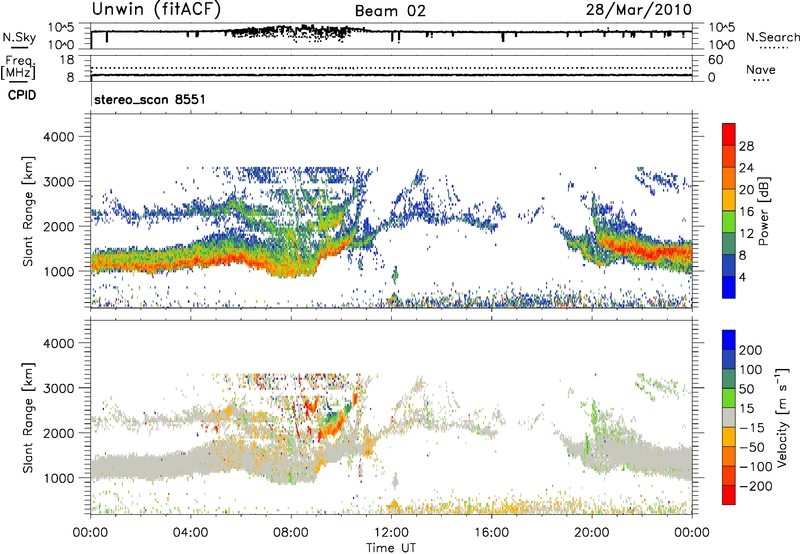Image resolution: width=800 pixels, height=554 pixels.
Task: Click the "28" tick on Power colorbar
Action: (746, 146)
